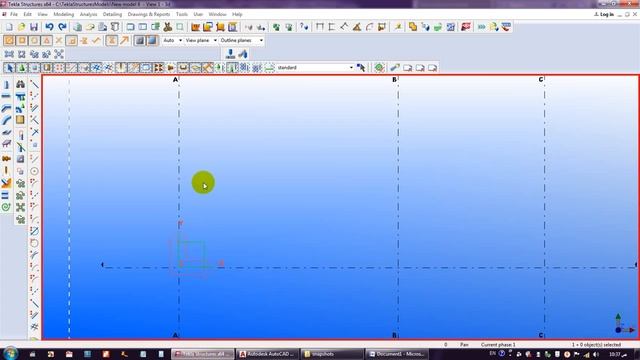The width and height of the screenshot is (640, 360).
Task: Open the Help menu
Action: [237, 14]
